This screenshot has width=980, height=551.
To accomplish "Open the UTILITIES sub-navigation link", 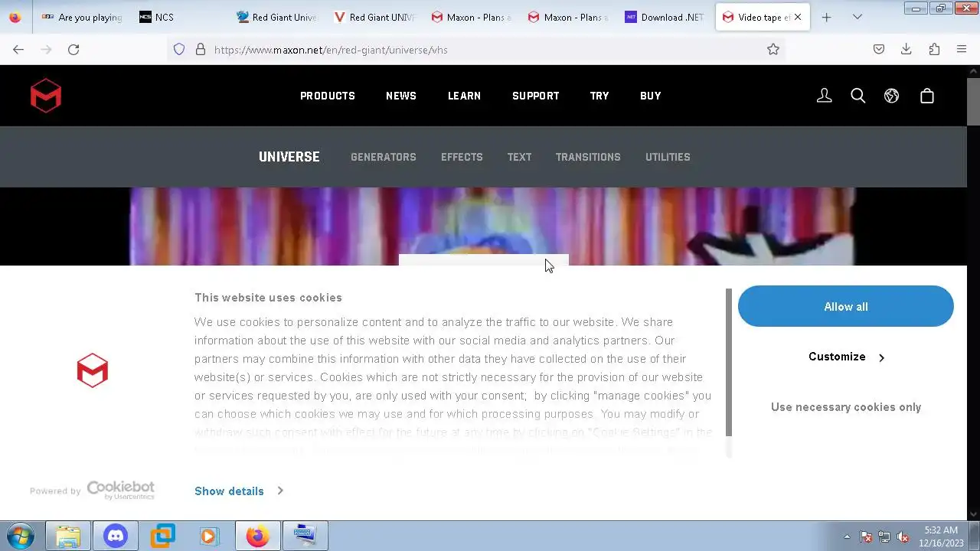I will pos(668,157).
